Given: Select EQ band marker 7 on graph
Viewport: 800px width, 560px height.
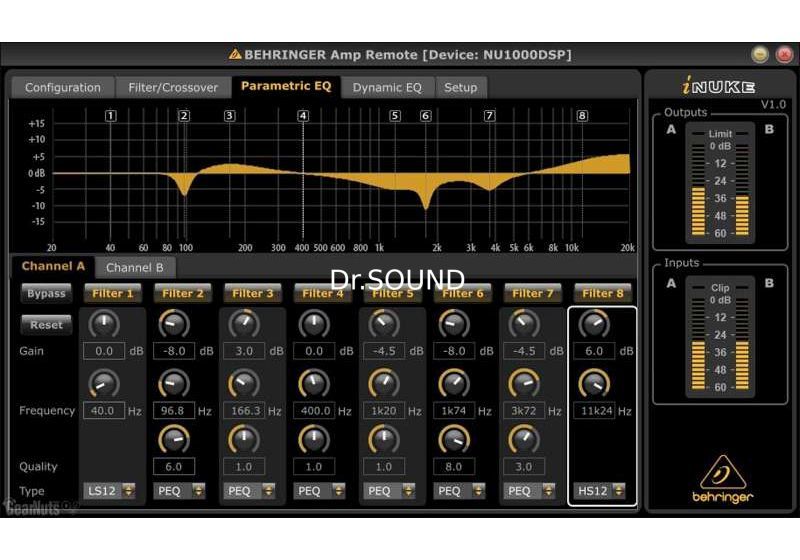Looking at the screenshot, I should click(489, 116).
